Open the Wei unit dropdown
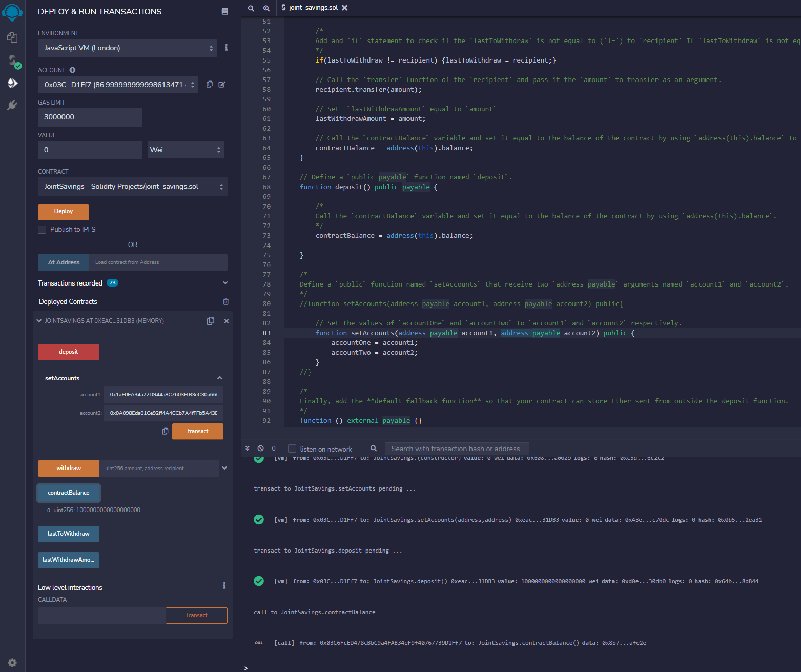The image size is (801, 672). [x=186, y=150]
